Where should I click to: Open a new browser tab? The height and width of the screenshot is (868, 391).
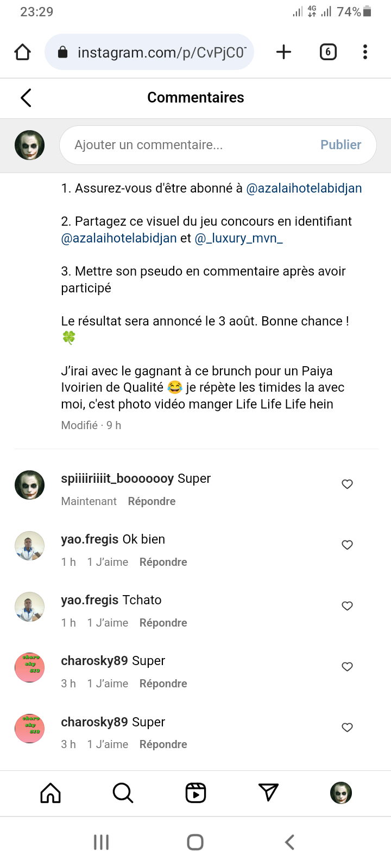coord(283,52)
